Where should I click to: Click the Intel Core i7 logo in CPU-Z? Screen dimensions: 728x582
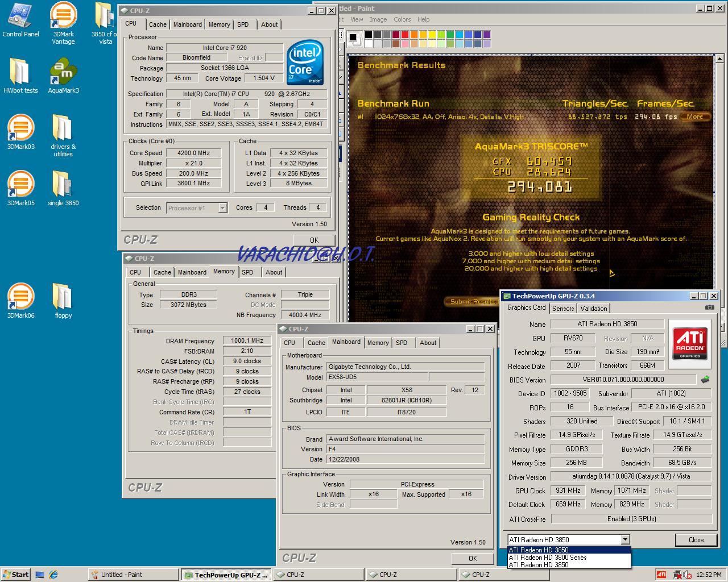(x=305, y=63)
